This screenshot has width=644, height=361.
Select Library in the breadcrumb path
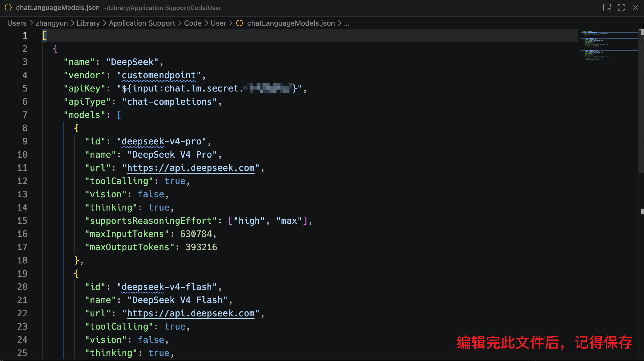point(88,23)
